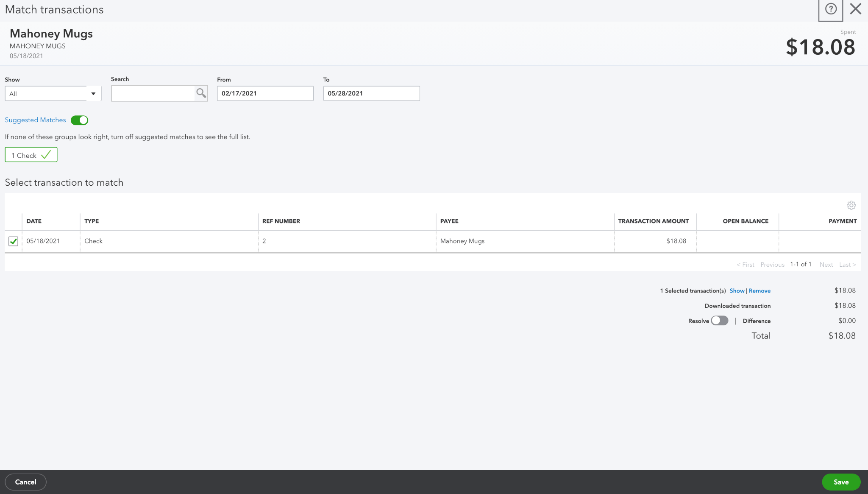Screen dimensions: 868x494
Task: Cancel matching and discard changes
Action: click(x=25, y=482)
